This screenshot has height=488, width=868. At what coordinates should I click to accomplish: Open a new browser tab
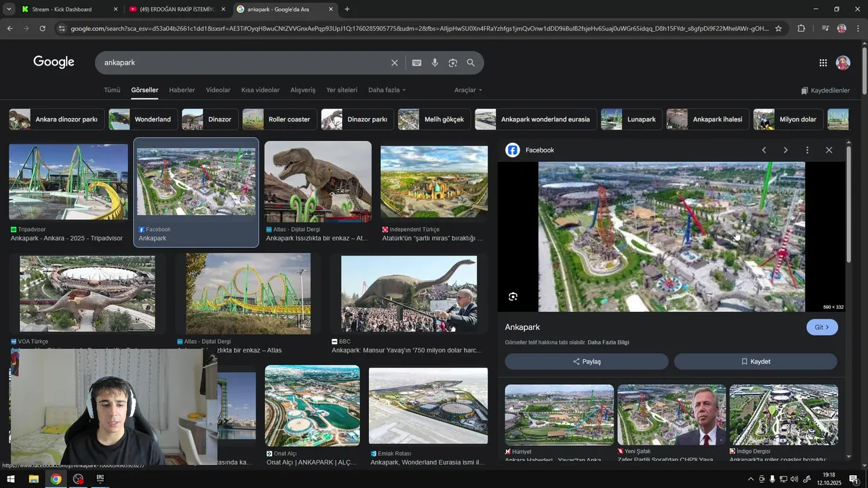[347, 9]
